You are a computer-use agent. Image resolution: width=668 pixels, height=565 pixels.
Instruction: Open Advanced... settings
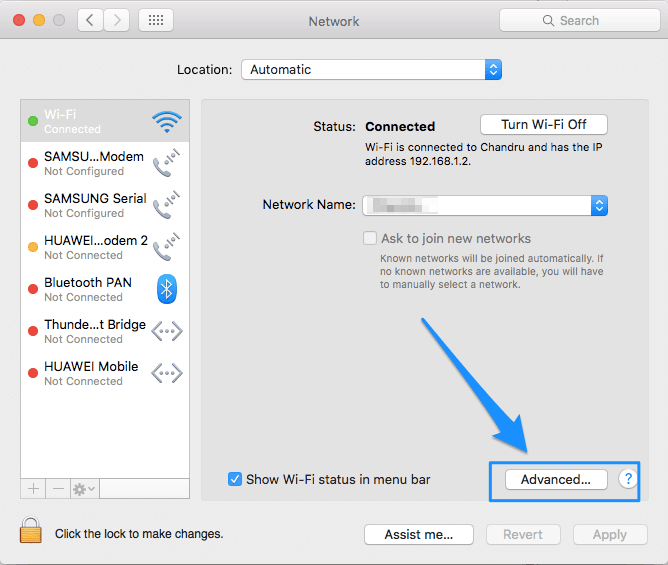tap(556, 479)
